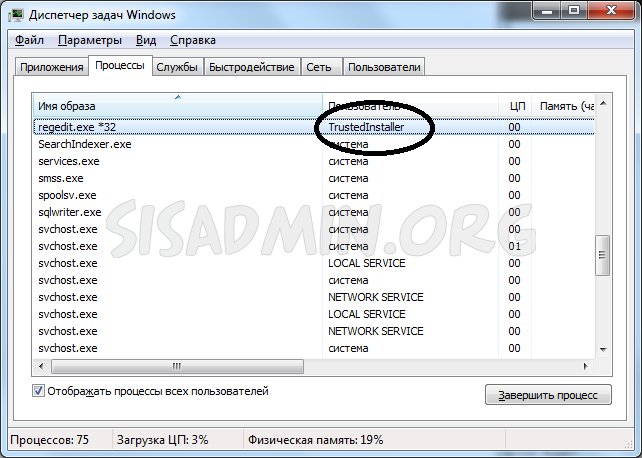Switch to the Быстродействие tab
Image resolution: width=642 pixels, height=458 pixels.
pos(252,67)
